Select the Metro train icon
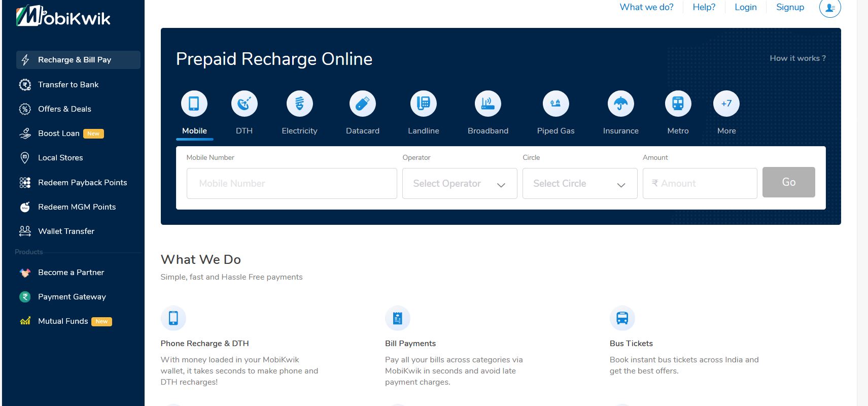 678,104
